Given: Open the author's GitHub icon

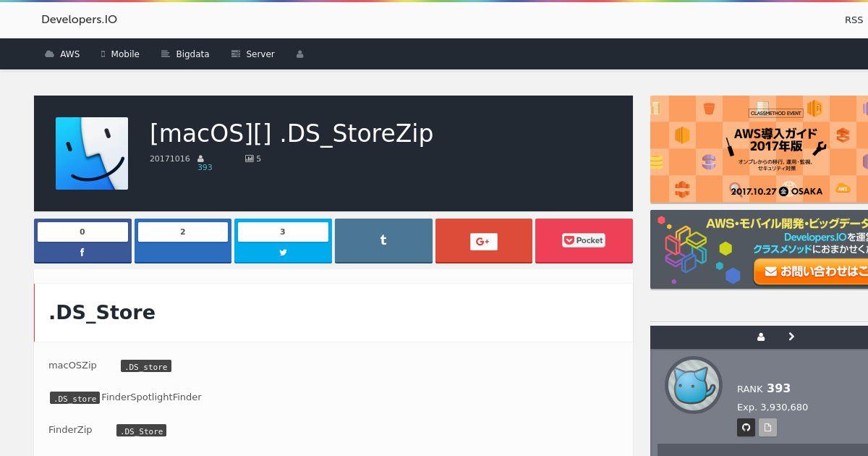Looking at the screenshot, I should 746,428.
